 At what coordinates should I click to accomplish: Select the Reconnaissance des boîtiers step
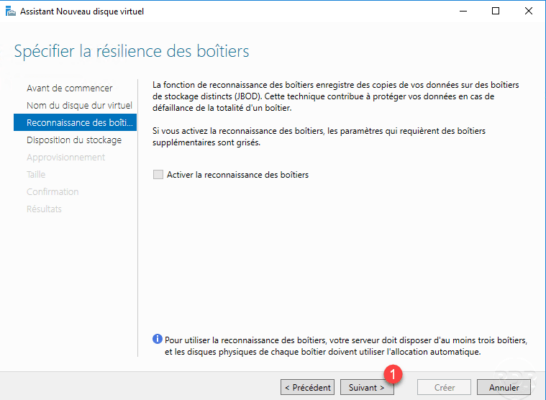pyautogui.click(x=75, y=123)
